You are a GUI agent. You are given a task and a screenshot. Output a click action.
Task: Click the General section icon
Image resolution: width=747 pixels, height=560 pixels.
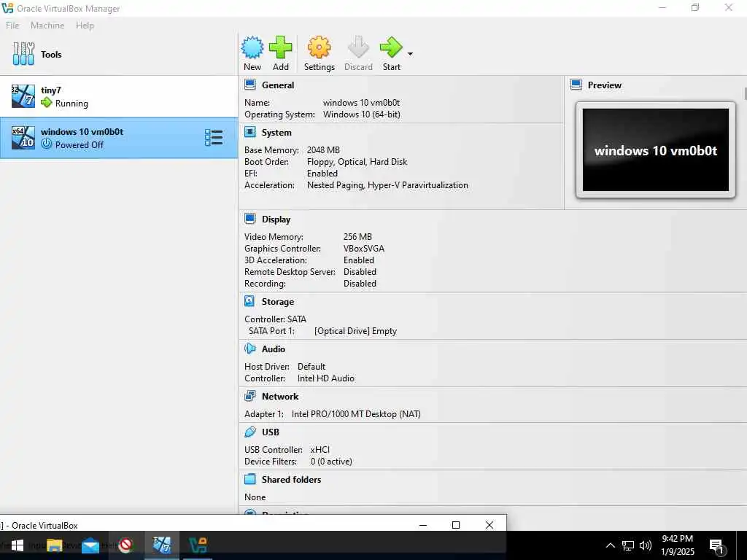coord(249,85)
